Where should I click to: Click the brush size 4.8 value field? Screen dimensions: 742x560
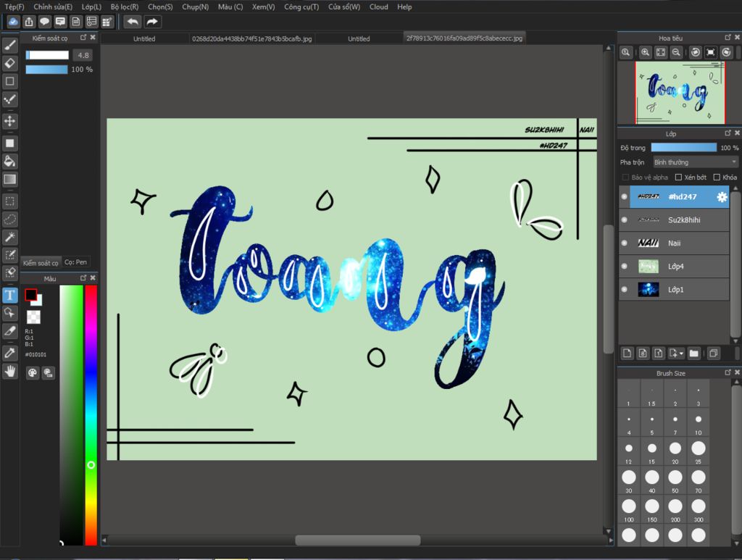click(x=83, y=55)
